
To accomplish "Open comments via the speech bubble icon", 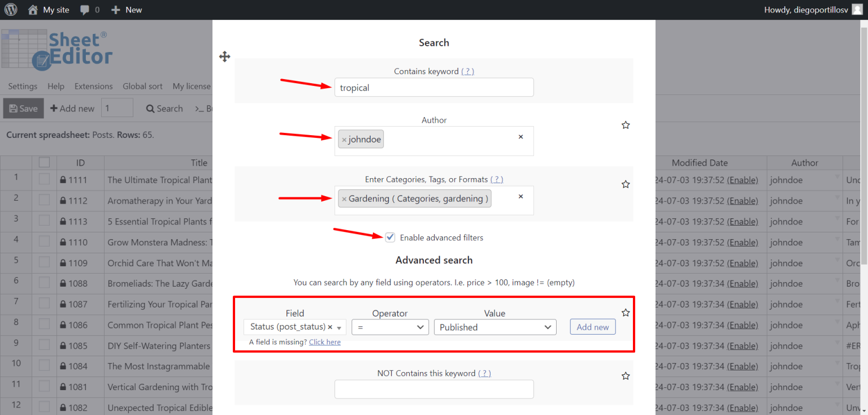I will 85,9.
